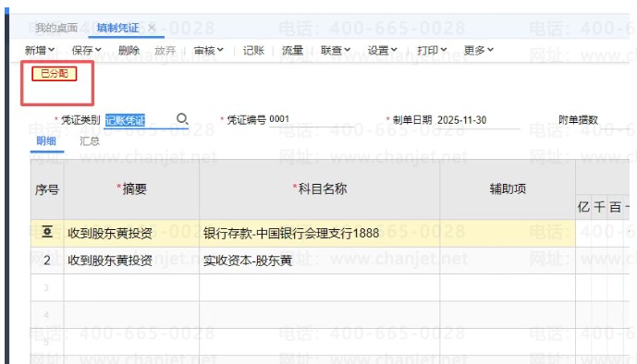Expand the 联查 dropdown
Viewport: 637px width, 364px height.
pyautogui.click(x=336, y=50)
